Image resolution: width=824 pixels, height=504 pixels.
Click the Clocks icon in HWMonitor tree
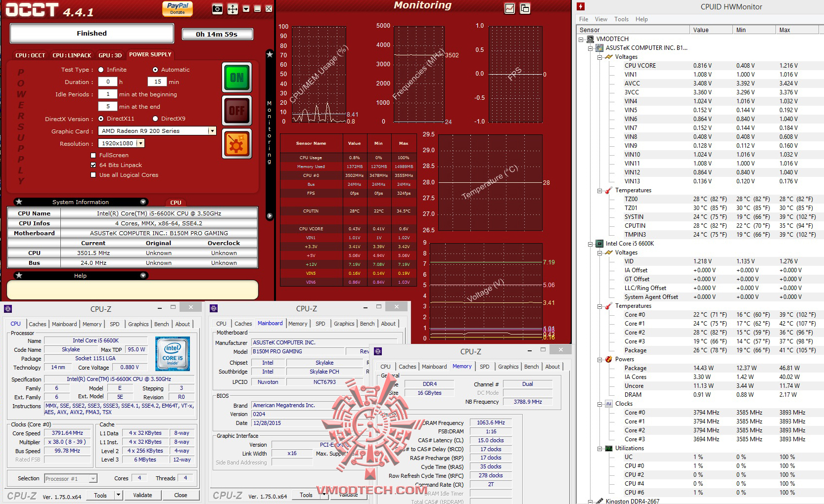click(608, 404)
